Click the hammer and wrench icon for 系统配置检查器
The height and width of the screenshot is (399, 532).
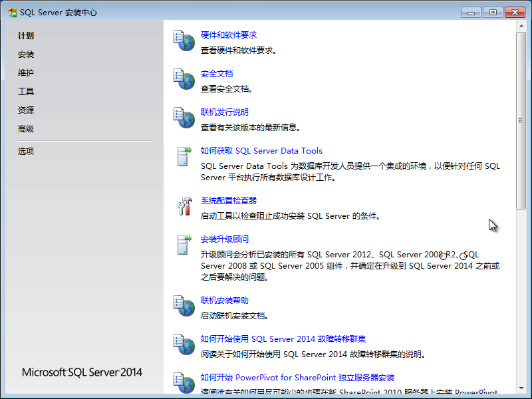click(x=185, y=206)
